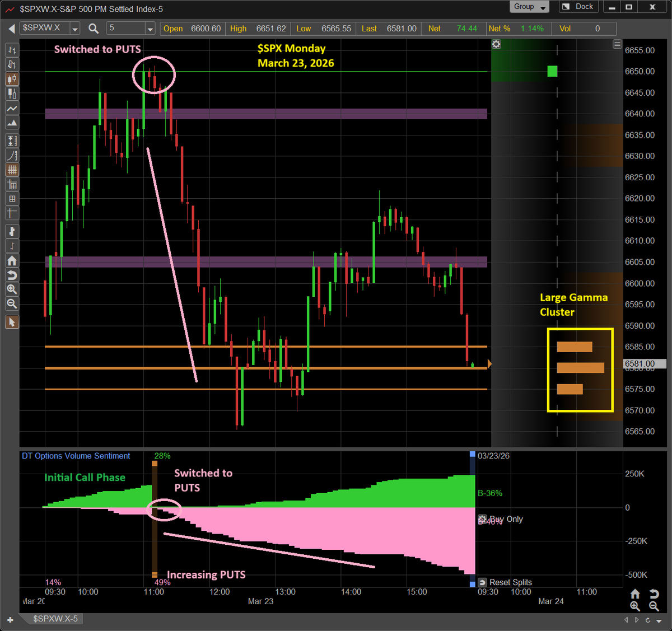Zoom in using left toolbar magnifier
The width and height of the screenshot is (672, 631).
point(12,289)
